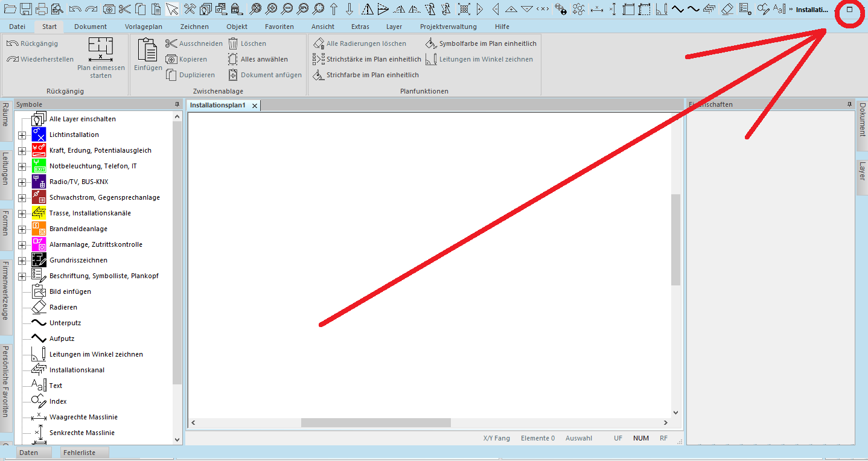Select the arrow pointer selection tool
This screenshot has width=868, height=461.
(x=173, y=9)
